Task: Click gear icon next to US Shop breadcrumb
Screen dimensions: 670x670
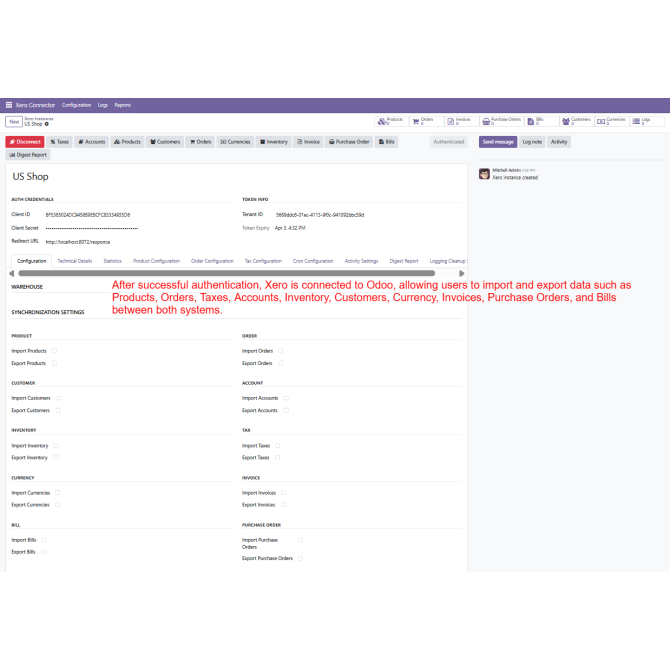Action: [47, 124]
